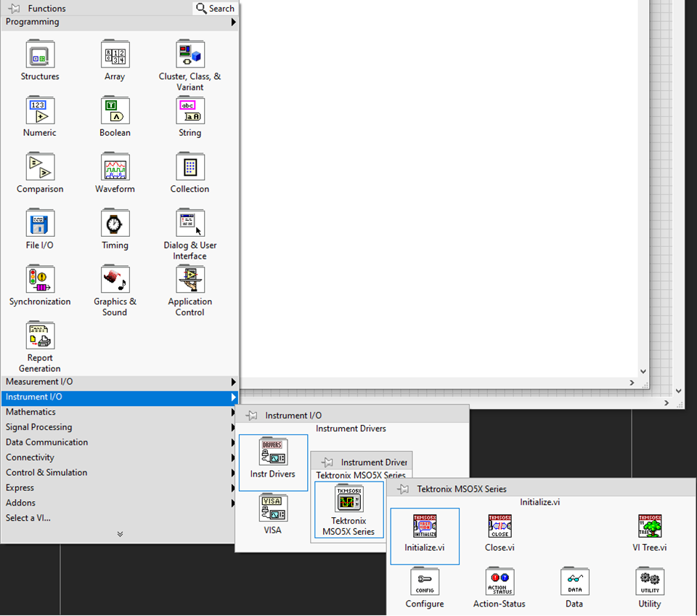Expand the Mathematics category arrow
697x616 pixels.
tap(232, 413)
